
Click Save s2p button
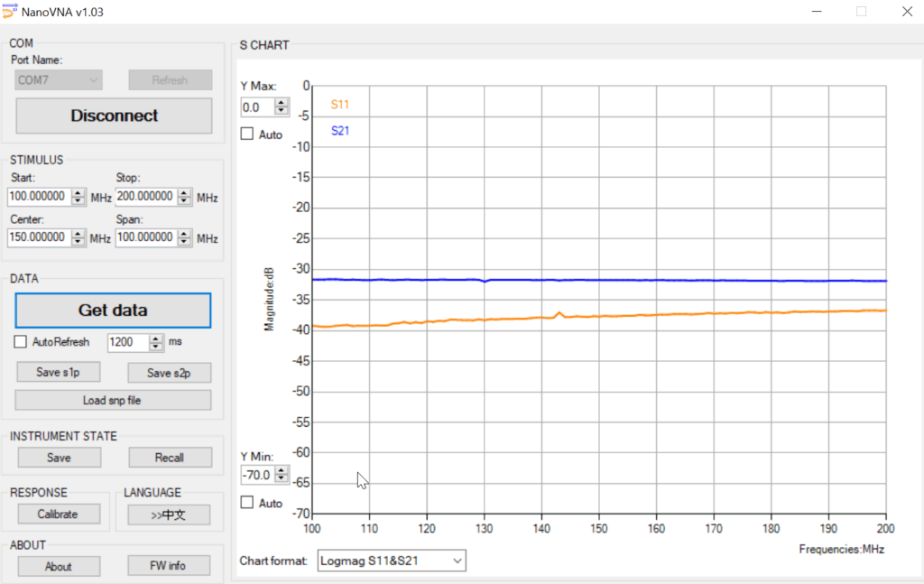[169, 373]
